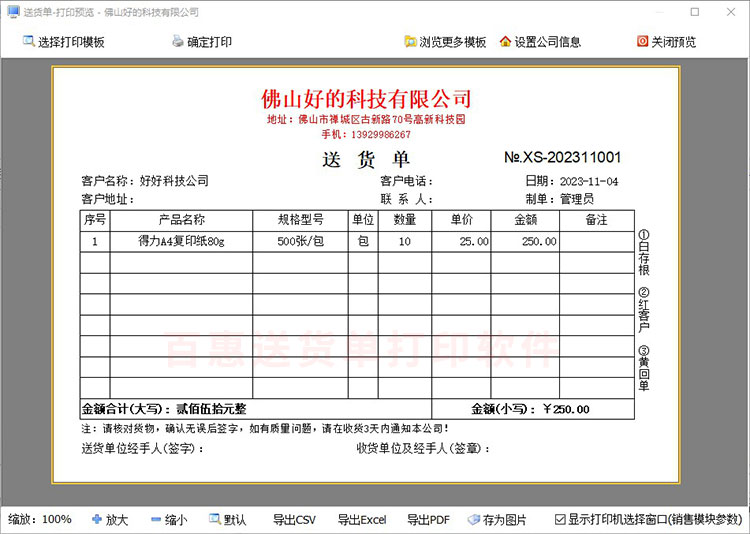Click side label ③黄回单
Screen dimensions: 750x534
click(x=644, y=368)
